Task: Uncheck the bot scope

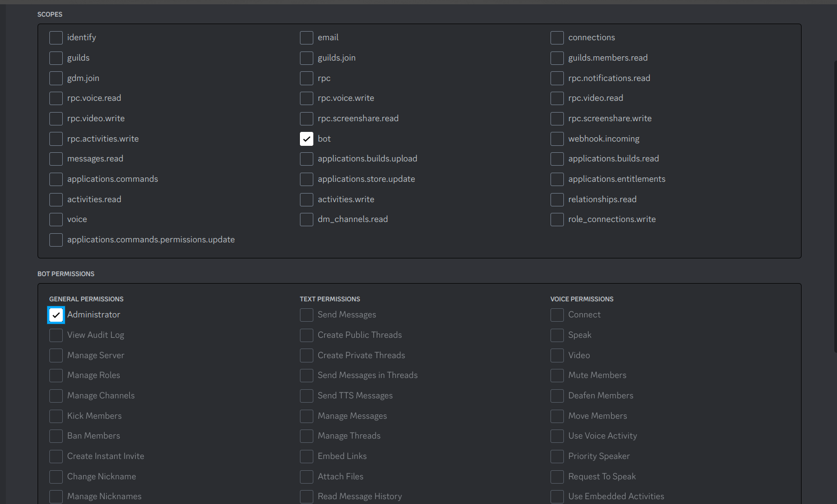Action: pos(306,139)
